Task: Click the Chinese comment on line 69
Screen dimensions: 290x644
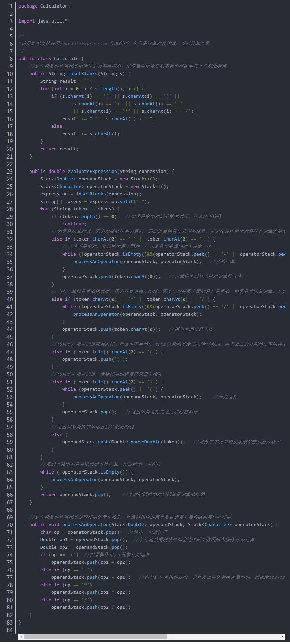Action: coord(131,517)
